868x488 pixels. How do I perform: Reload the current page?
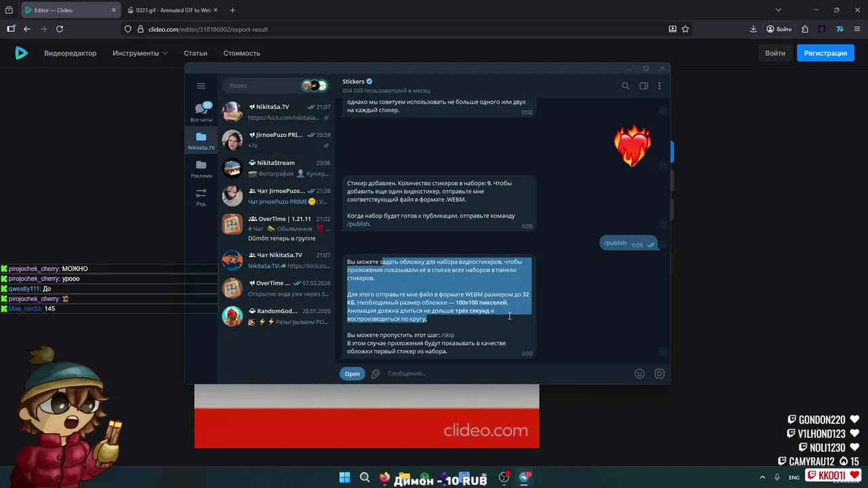click(x=60, y=29)
